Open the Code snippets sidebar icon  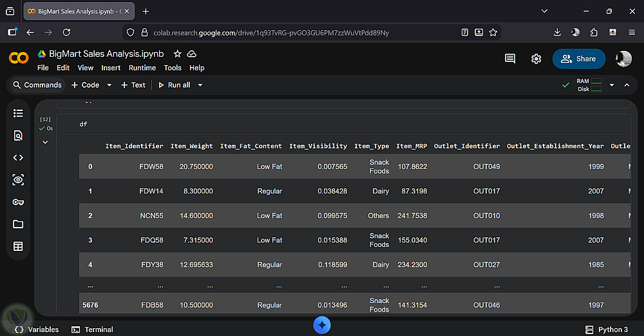(18, 157)
